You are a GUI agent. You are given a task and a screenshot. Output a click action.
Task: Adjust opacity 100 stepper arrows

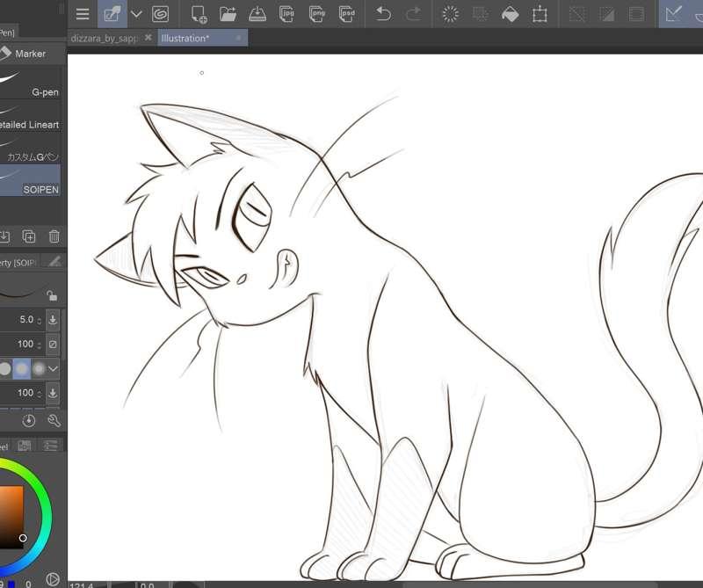(40, 345)
